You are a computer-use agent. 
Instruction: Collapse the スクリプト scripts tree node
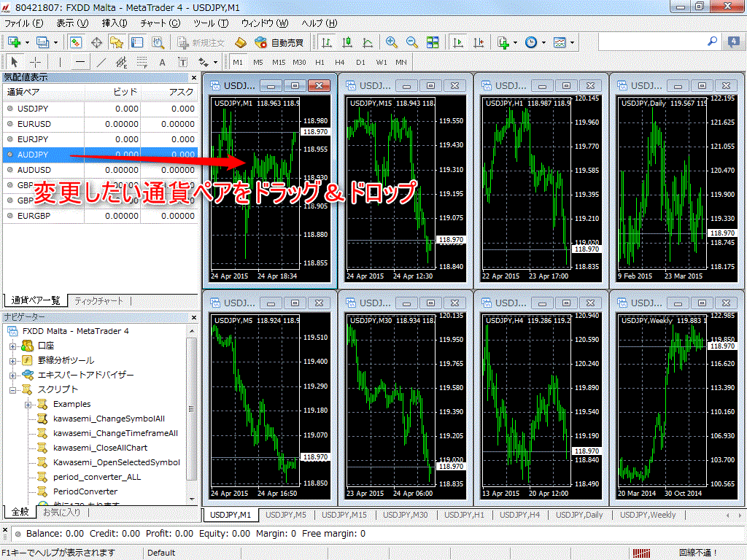tap(12, 390)
